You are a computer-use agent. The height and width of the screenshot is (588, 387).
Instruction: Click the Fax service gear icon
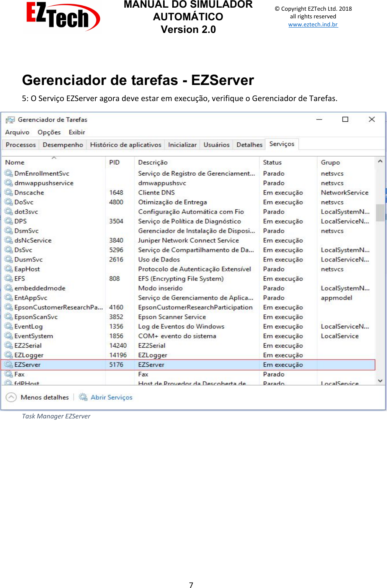8,374
